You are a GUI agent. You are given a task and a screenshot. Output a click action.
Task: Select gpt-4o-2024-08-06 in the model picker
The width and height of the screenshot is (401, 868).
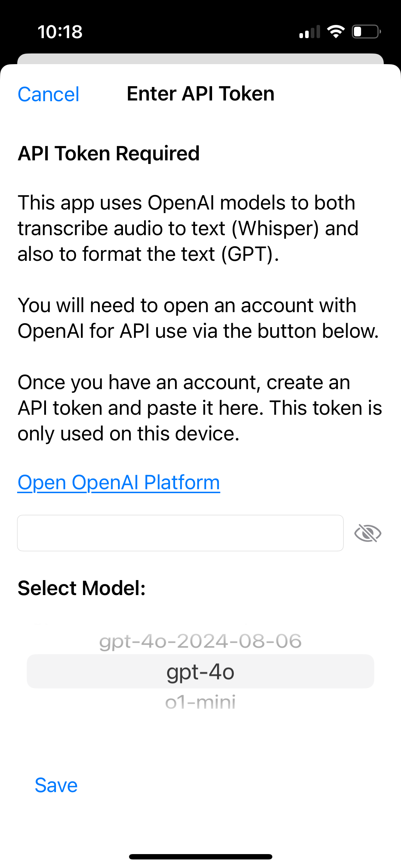[x=200, y=641]
